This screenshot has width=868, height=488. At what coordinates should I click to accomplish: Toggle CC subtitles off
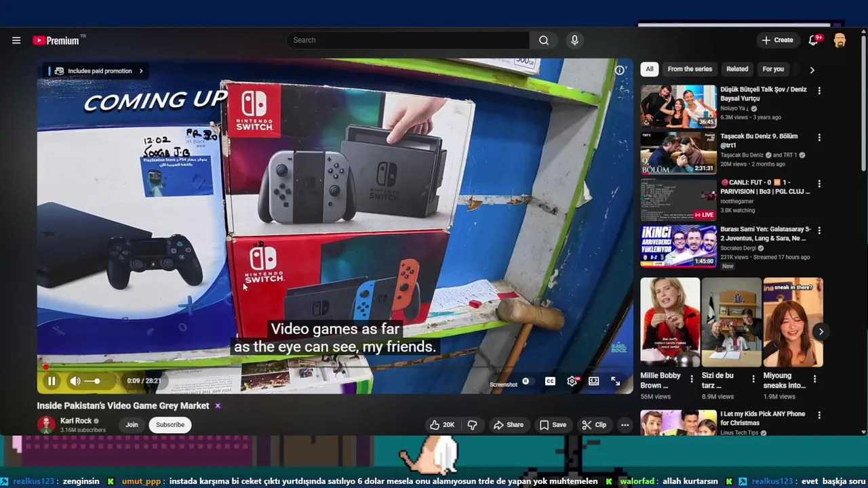tap(550, 382)
